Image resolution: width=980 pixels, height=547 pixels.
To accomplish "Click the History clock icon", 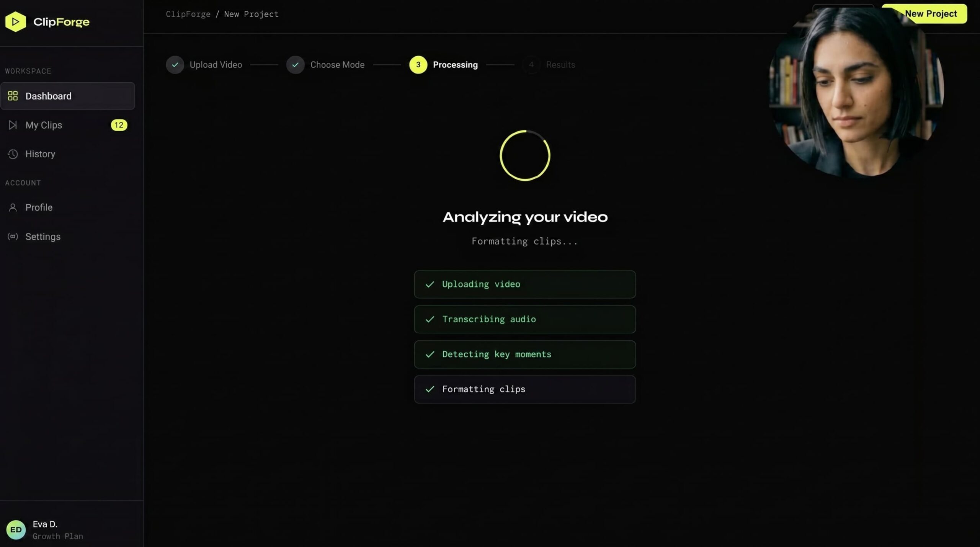I will coord(13,154).
